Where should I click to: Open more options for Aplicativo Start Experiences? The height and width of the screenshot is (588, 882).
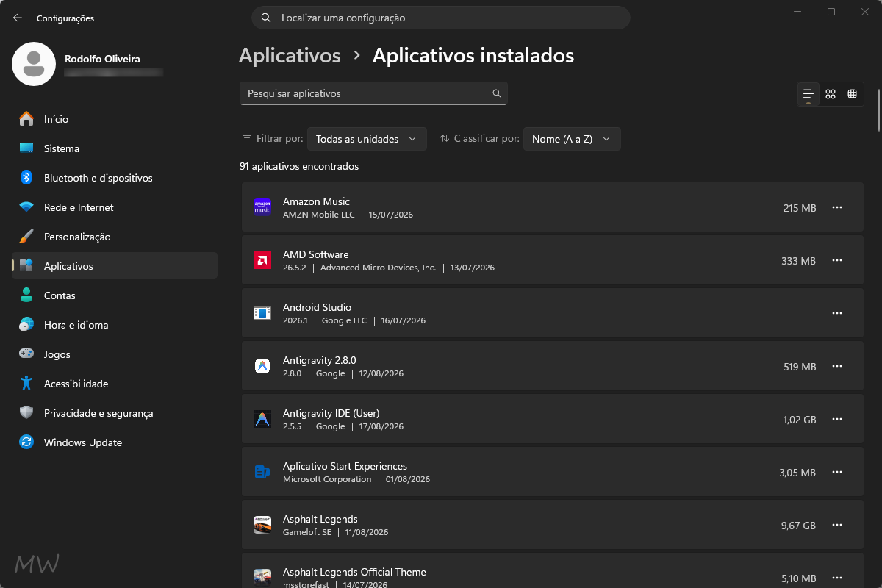click(837, 472)
